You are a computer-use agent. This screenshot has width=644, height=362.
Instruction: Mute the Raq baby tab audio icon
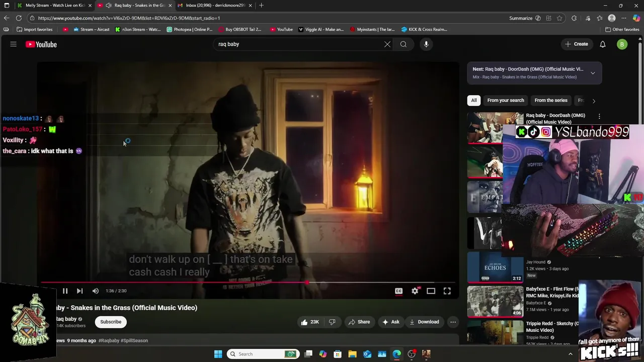point(108,5)
